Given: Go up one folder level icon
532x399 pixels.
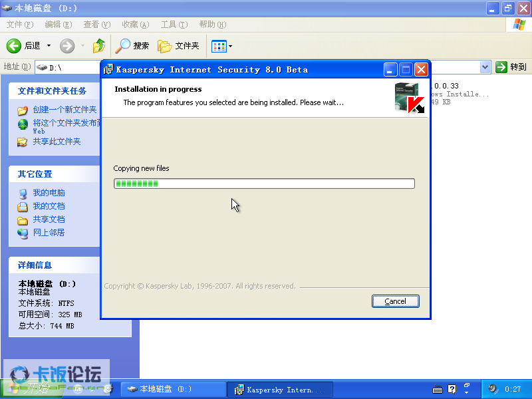Looking at the screenshot, I should (x=98, y=45).
